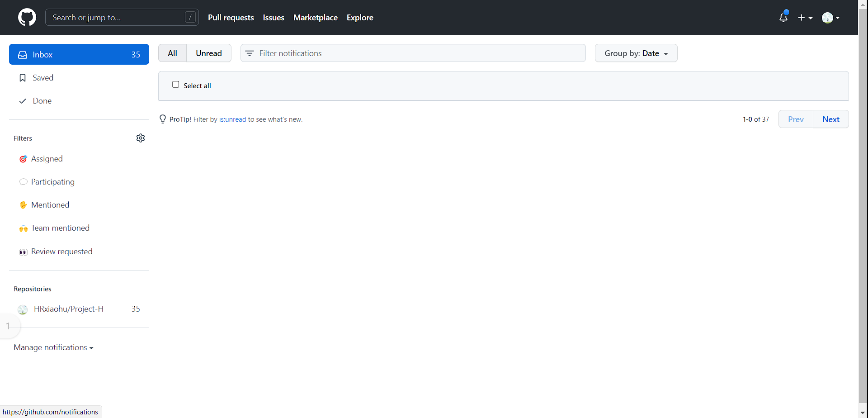The image size is (868, 418).
Task: Open Marketplace in top navigation
Action: coord(316,18)
